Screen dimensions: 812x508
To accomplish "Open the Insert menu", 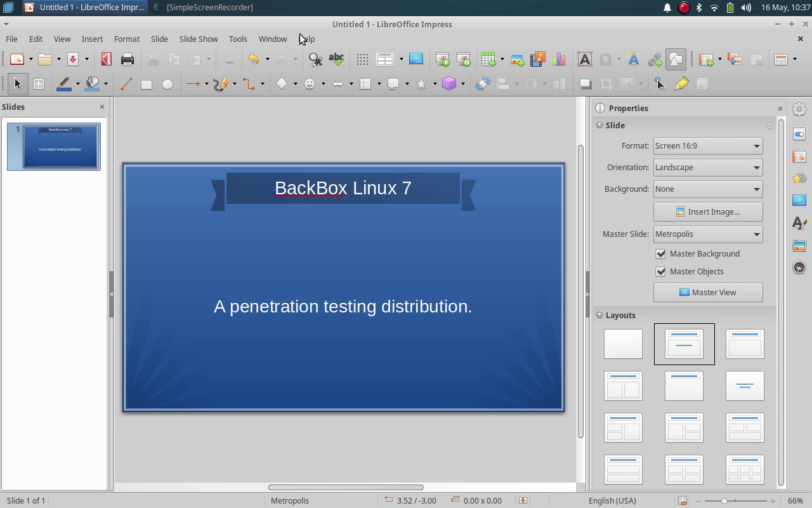I will 92,39.
